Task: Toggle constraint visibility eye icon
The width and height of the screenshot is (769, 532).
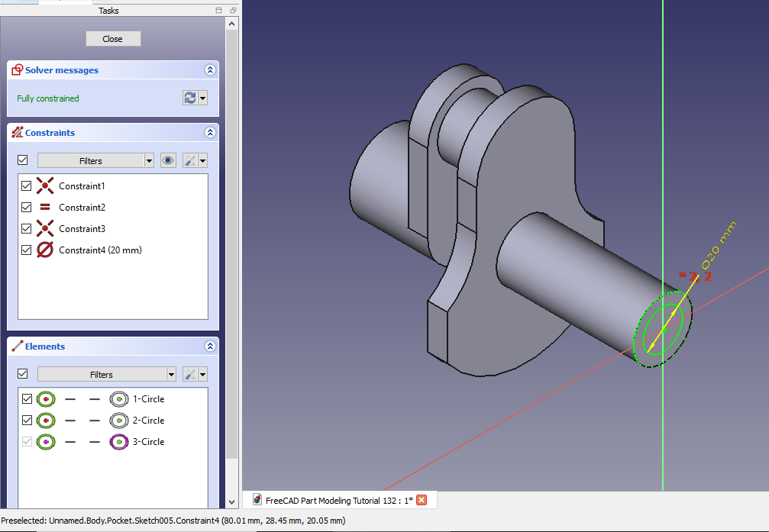Action: [x=168, y=160]
